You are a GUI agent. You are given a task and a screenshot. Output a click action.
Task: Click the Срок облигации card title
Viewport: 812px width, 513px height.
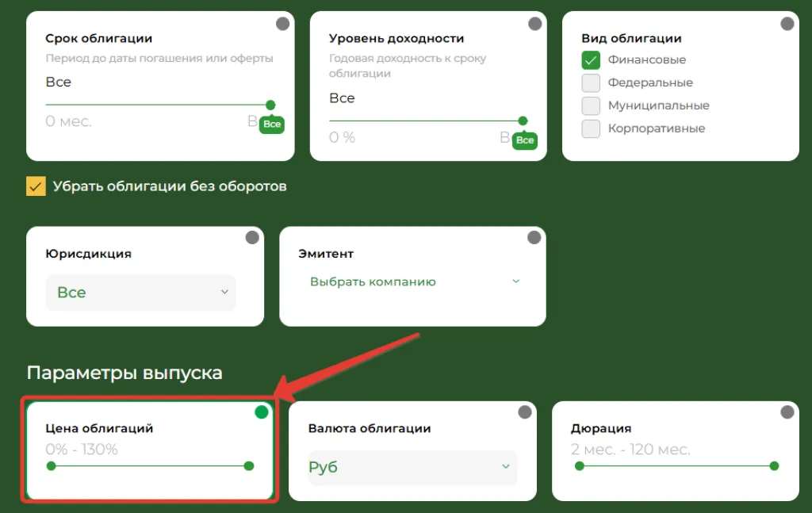[99, 38]
